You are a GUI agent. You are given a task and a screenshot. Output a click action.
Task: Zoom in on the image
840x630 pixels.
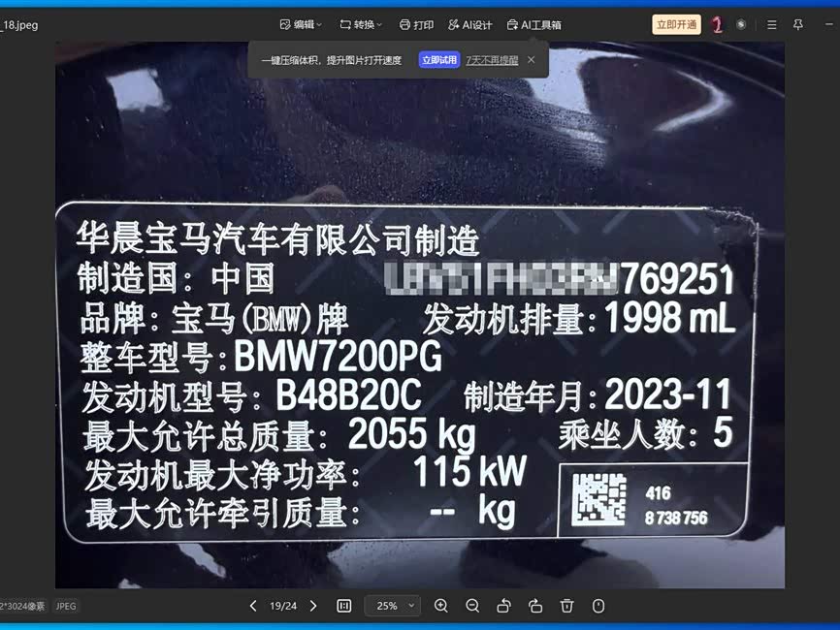(x=441, y=606)
